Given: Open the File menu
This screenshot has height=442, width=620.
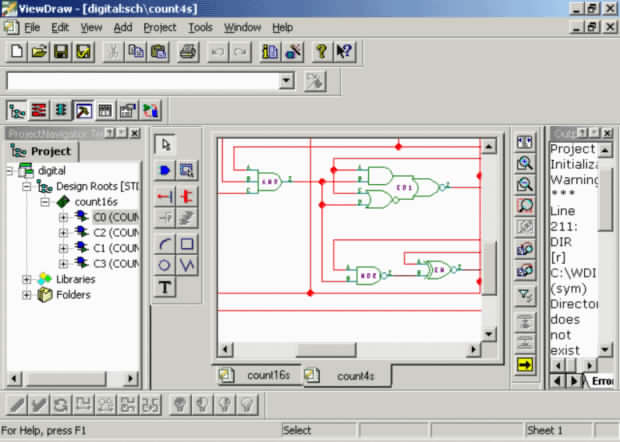Looking at the screenshot, I should coord(32,28).
